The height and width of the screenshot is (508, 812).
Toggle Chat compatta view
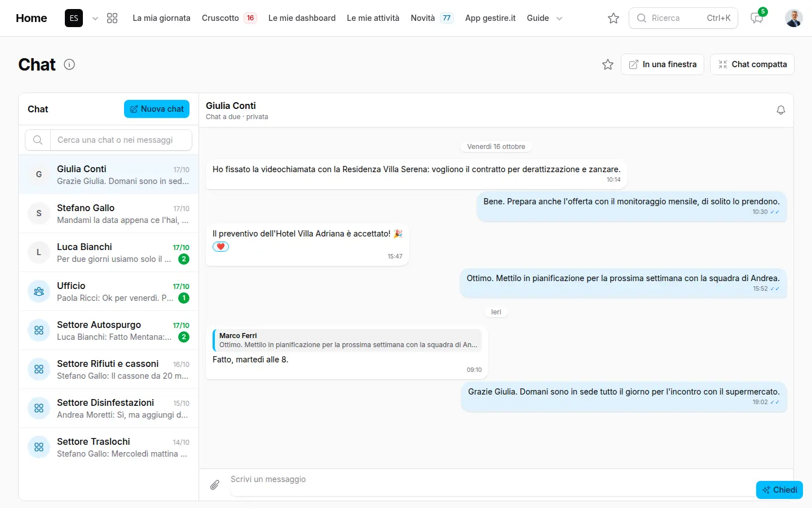pos(752,64)
